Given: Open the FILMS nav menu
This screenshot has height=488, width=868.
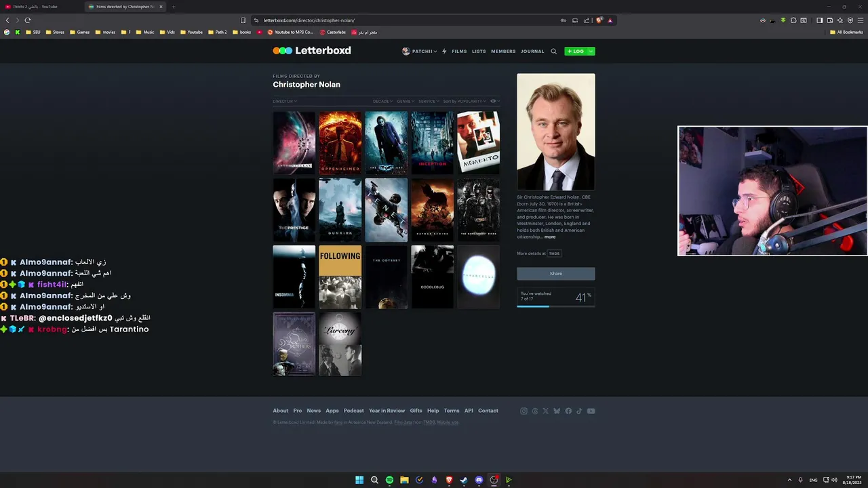Looking at the screenshot, I should (459, 52).
